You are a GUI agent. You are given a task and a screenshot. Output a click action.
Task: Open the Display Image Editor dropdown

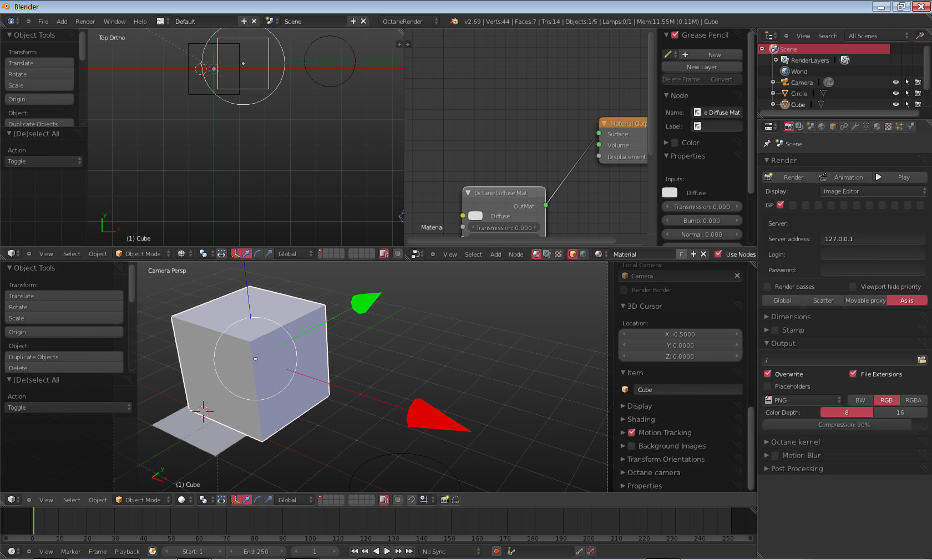click(873, 191)
